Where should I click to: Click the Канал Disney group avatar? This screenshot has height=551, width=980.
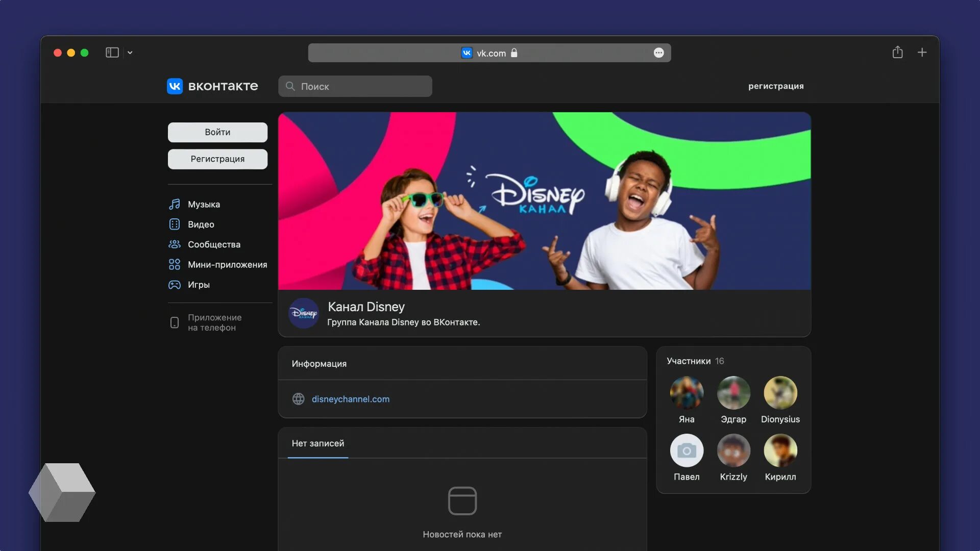[x=304, y=313]
